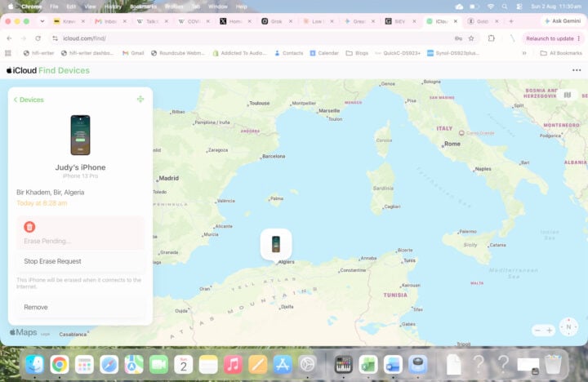Open Ask Gemini
This screenshot has width=588, height=382.
point(563,21)
